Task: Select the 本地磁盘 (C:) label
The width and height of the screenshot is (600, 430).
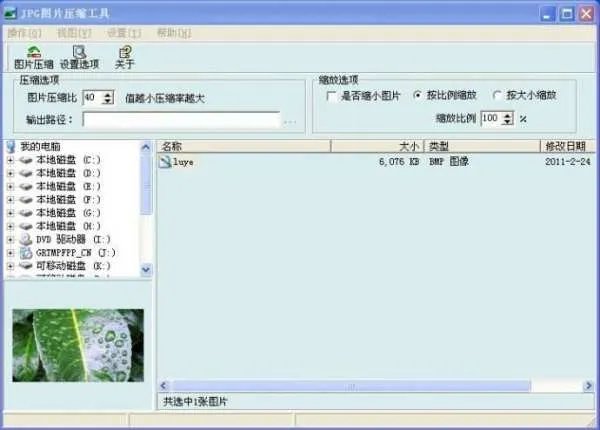Action: point(68,160)
